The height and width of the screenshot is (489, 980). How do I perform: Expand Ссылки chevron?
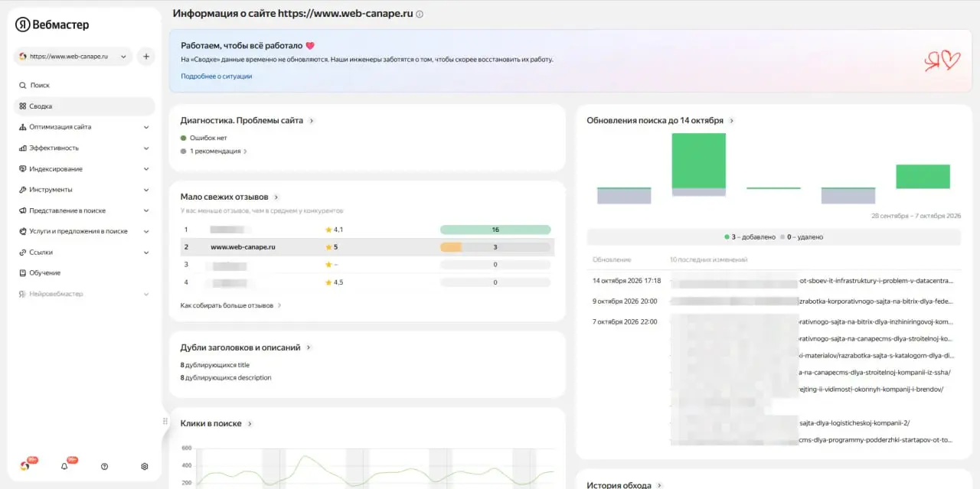[145, 252]
